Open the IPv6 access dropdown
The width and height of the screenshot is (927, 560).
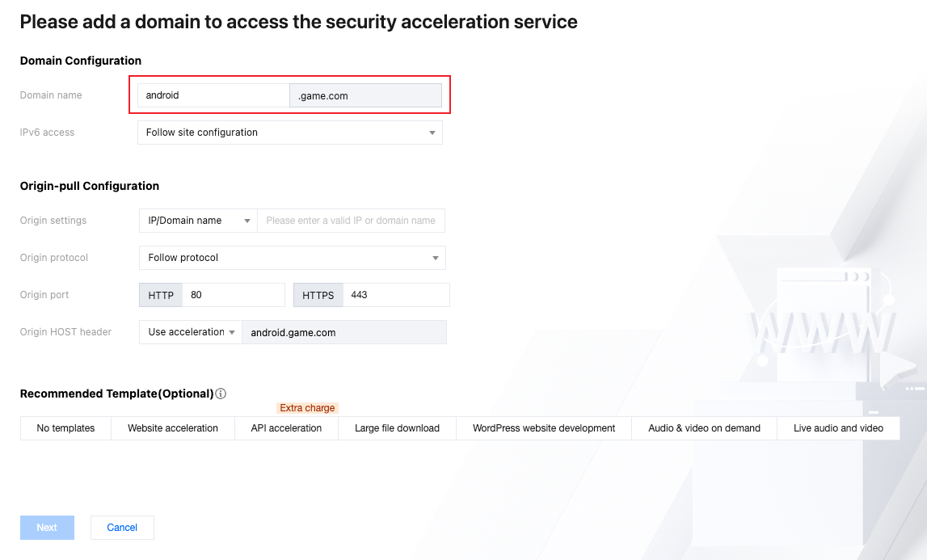(289, 133)
